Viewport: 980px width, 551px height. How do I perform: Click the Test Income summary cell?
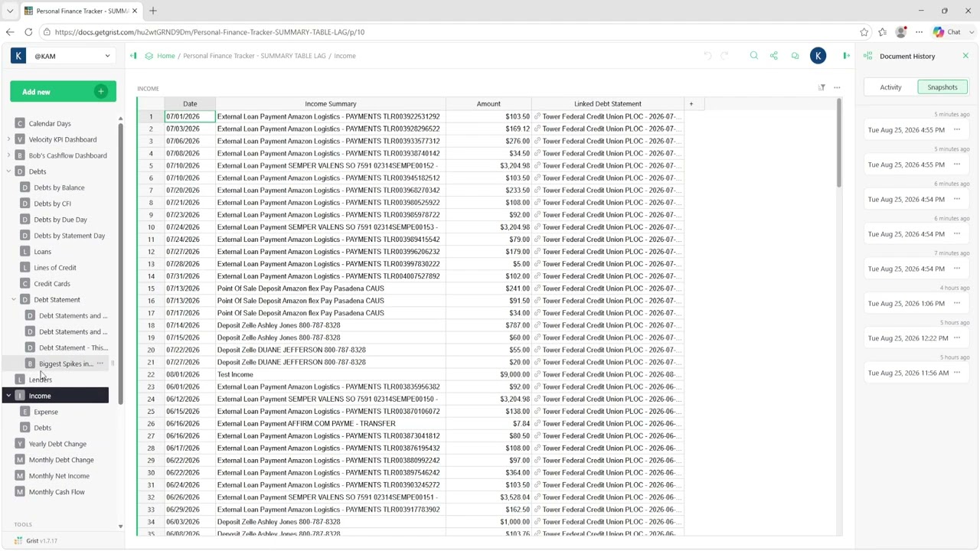click(x=331, y=374)
